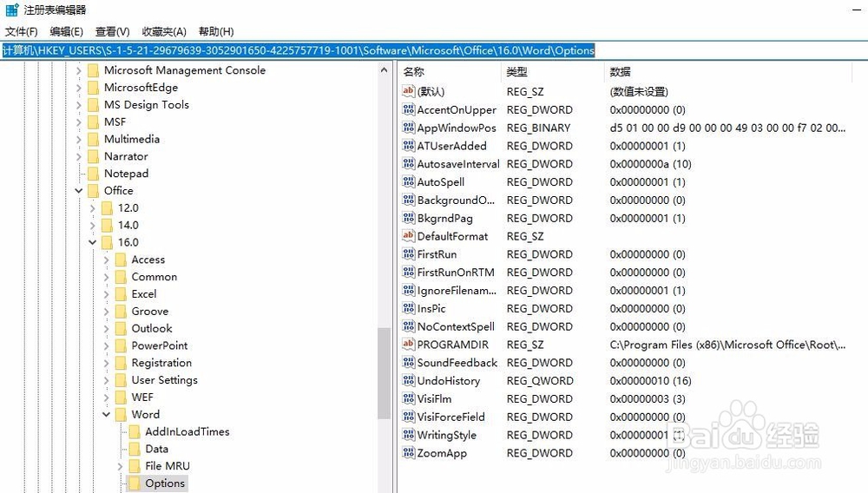868x493 pixels.
Task: Select the Outlook folder icon
Action: click(x=121, y=329)
